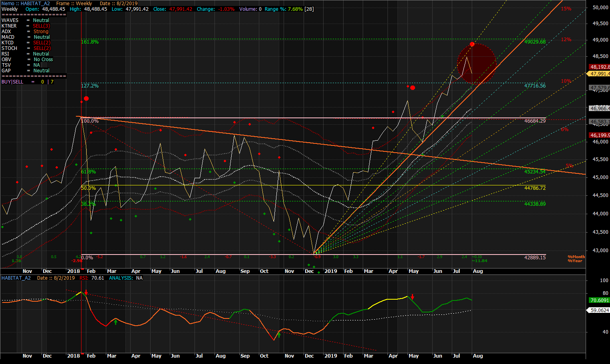
Task: Click the 'Range %: 7.68%' header value
Action: click(284, 9)
